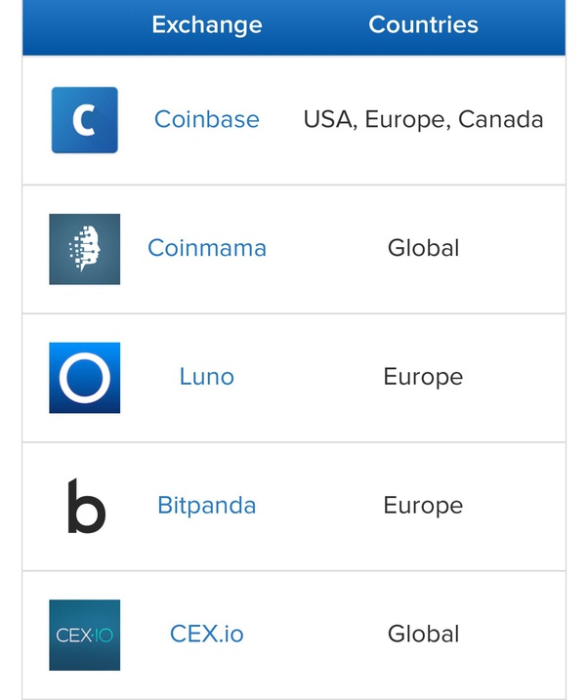Tap the Bitpanda letter b logo
The height and width of the screenshot is (700, 588).
pos(86,506)
